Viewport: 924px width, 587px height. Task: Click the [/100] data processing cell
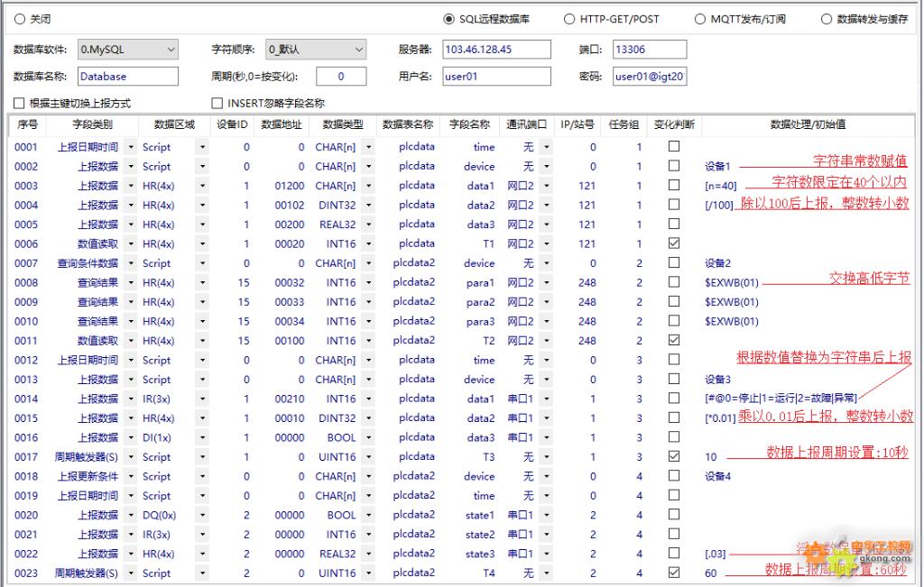pos(719,206)
